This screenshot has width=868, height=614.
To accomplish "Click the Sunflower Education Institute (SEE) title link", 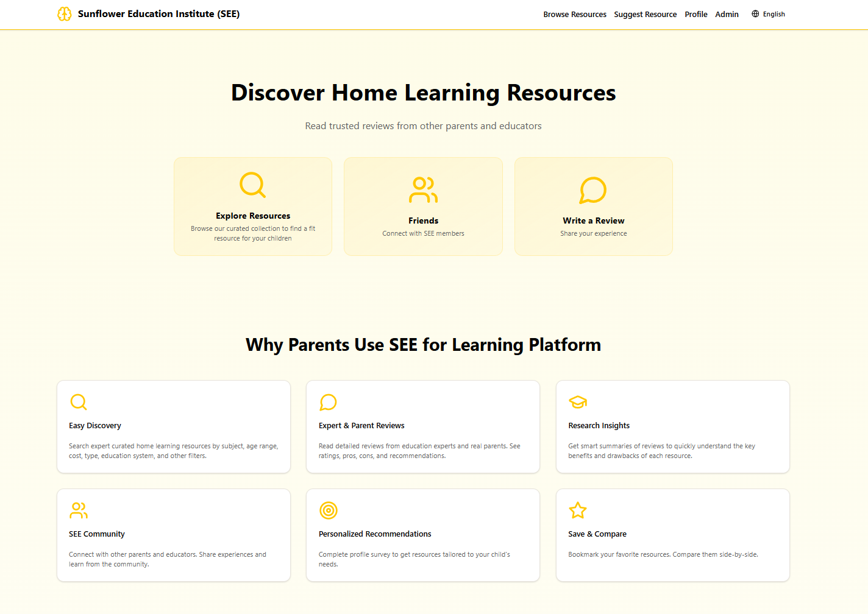I will [158, 14].
